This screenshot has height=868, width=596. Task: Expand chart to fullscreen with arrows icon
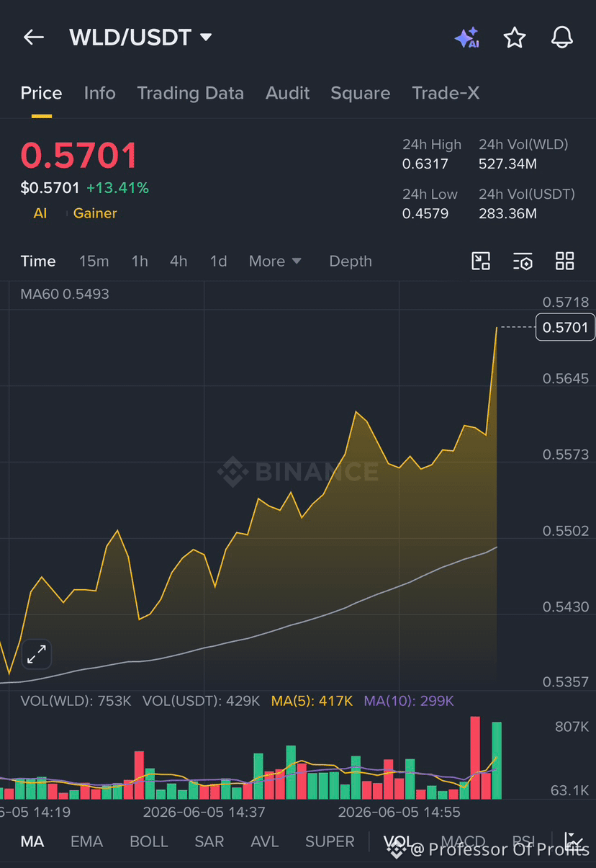[36, 654]
